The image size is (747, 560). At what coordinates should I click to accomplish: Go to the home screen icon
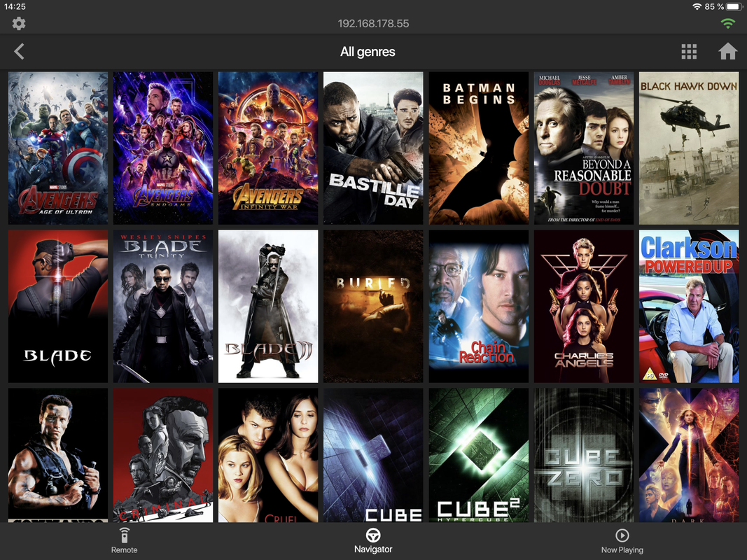(727, 51)
